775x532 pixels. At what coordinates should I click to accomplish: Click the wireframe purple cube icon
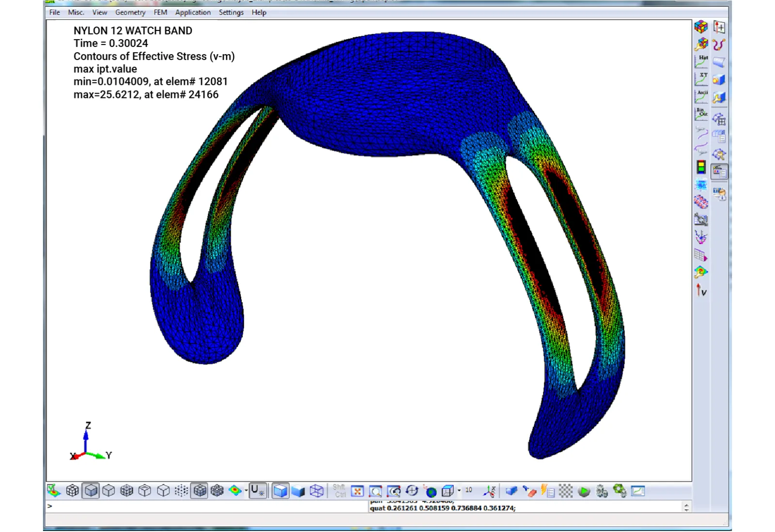316,491
